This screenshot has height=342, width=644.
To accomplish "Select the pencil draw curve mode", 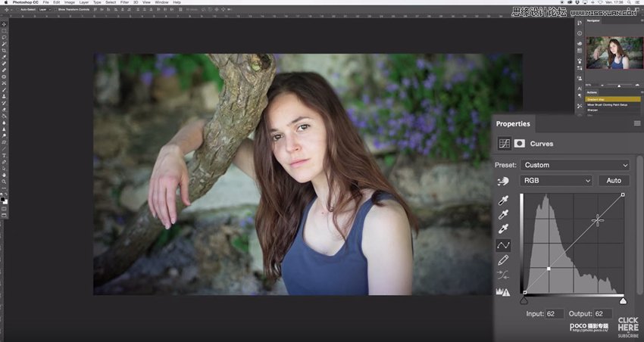I will point(504,260).
